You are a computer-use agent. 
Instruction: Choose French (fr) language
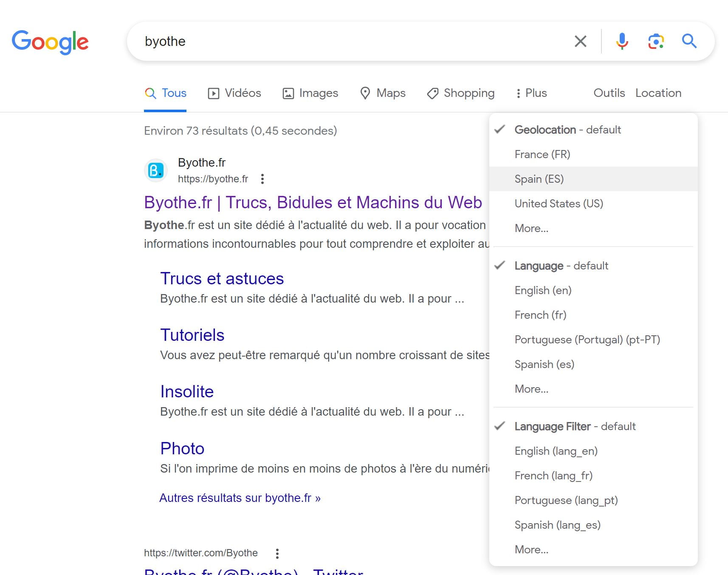tap(593, 315)
